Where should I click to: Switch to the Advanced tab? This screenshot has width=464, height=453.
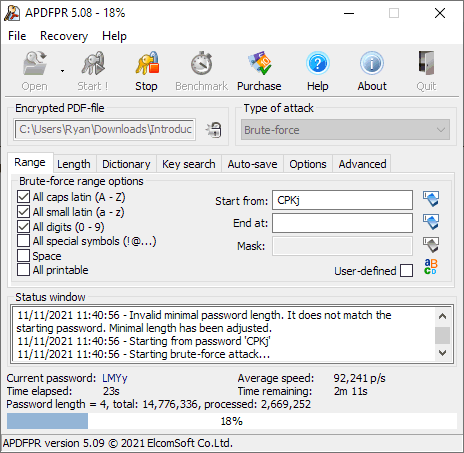click(x=362, y=164)
